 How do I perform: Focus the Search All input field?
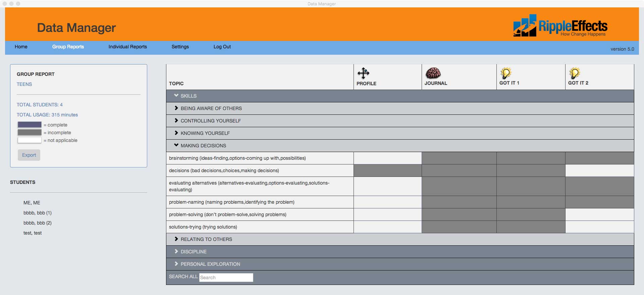pyautogui.click(x=226, y=277)
